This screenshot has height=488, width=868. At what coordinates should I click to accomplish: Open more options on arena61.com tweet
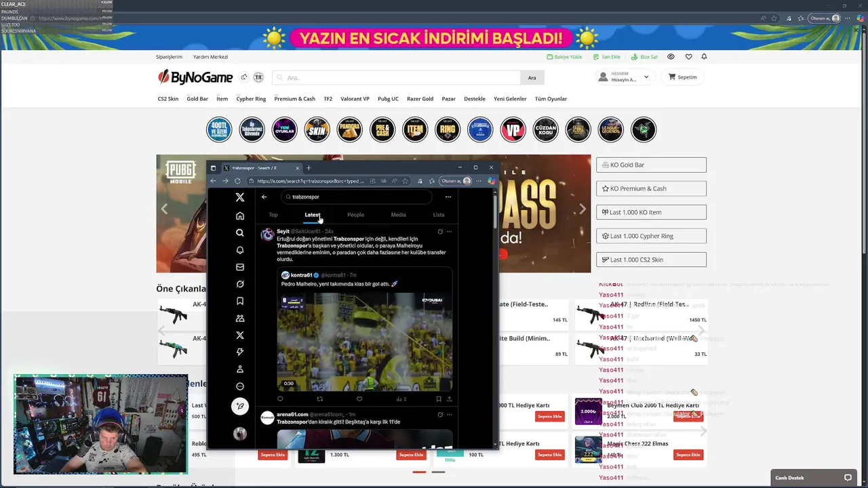pos(449,414)
